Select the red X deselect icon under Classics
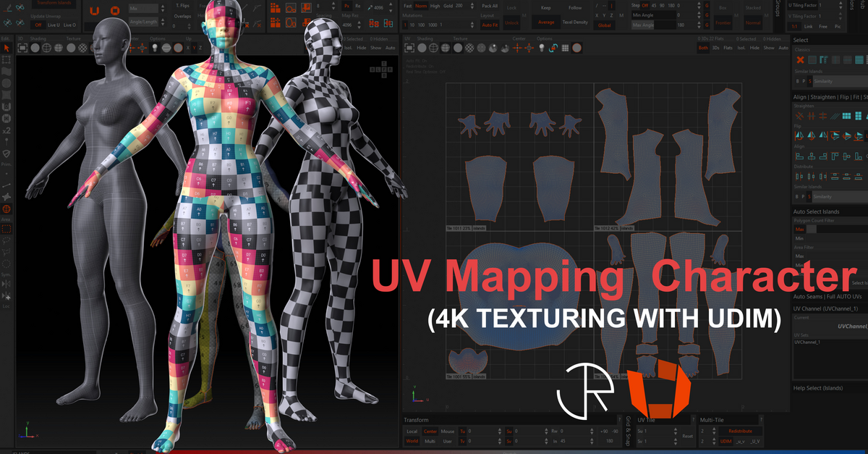Viewport: 868px width, 454px height. tap(800, 58)
